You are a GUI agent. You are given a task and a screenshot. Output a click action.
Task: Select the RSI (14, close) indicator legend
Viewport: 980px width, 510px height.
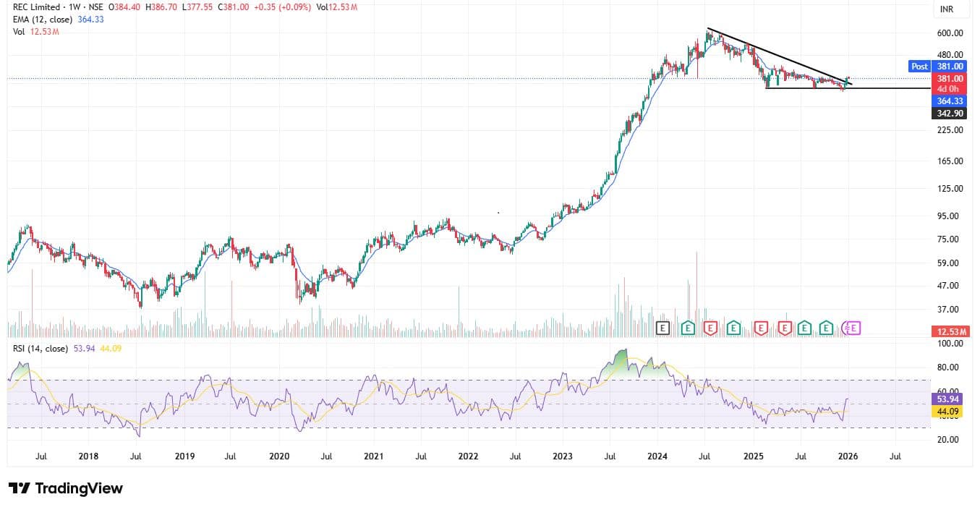pos(41,349)
